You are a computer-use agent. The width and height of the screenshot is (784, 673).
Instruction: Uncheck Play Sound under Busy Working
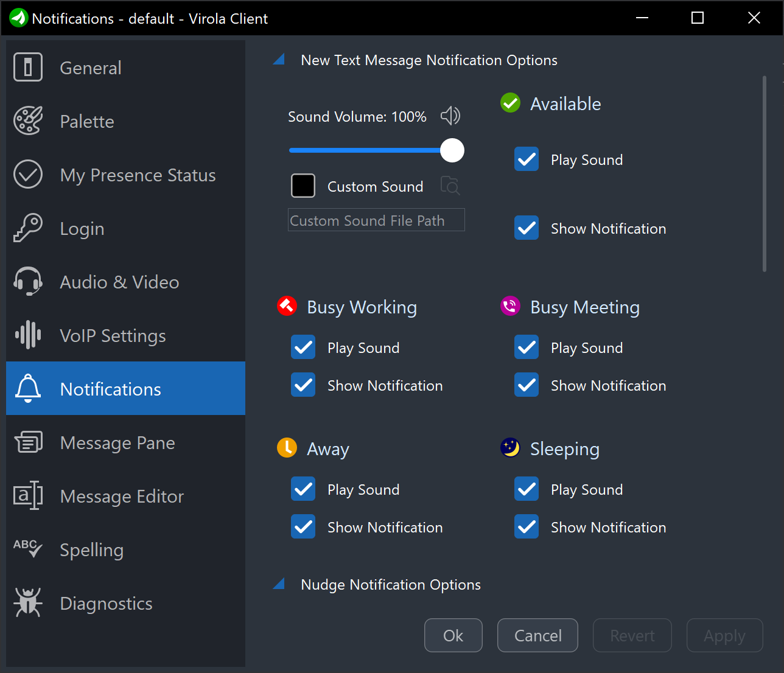tap(303, 347)
